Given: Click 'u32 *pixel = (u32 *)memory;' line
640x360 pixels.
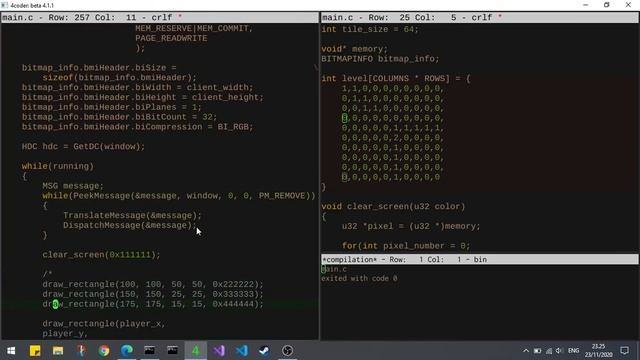Looking at the screenshot, I should [x=411, y=226].
